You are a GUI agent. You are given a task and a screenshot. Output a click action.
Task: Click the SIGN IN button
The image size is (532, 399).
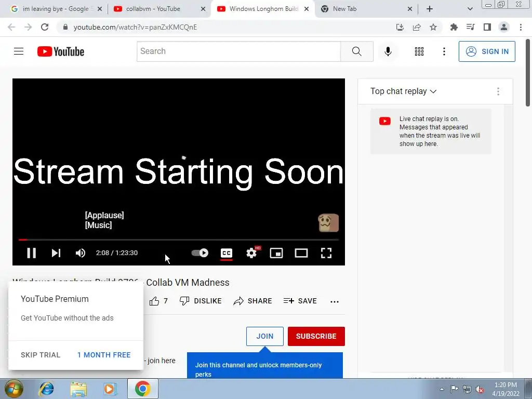pyautogui.click(x=487, y=51)
